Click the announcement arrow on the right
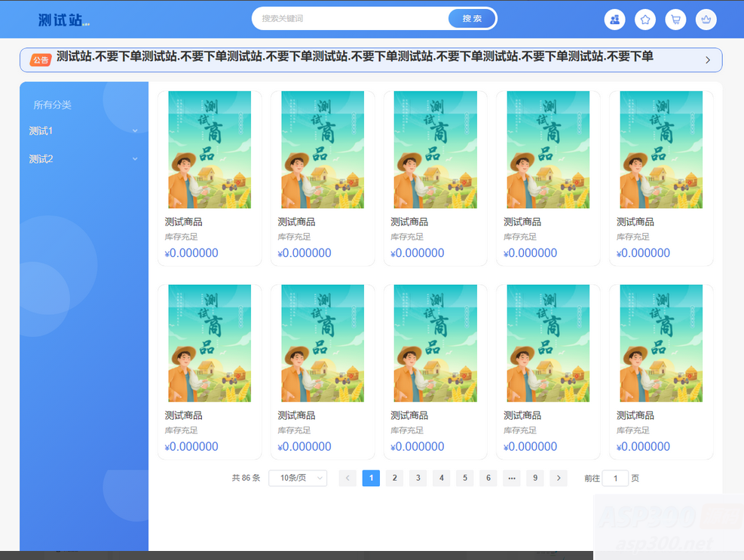 (707, 59)
